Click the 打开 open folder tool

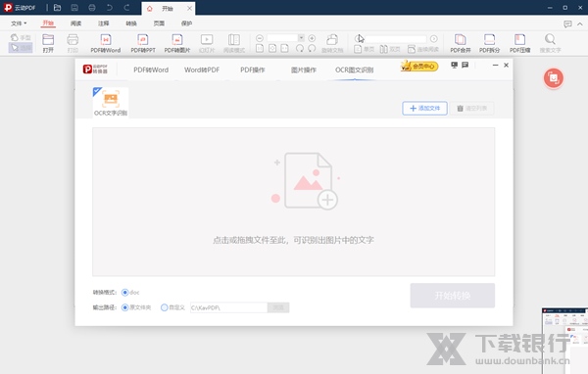(x=48, y=43)
